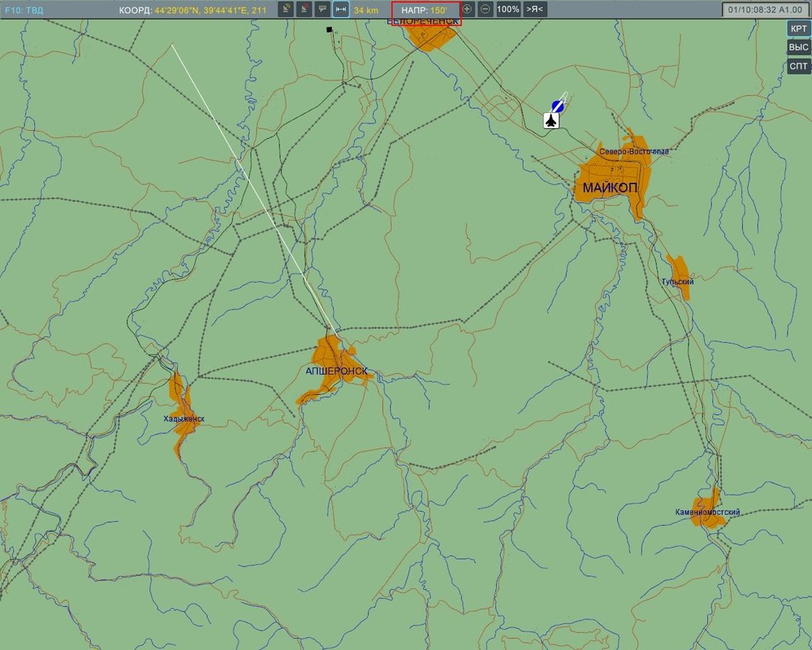
Task: Switch to КРТ map mode
Action: pyautogui.click(x=798, y=28)
